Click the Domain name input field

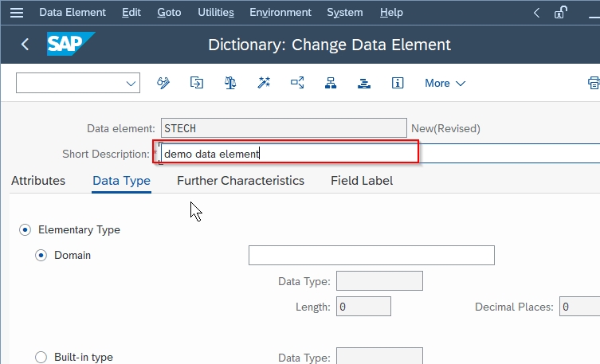coord(371,255)
